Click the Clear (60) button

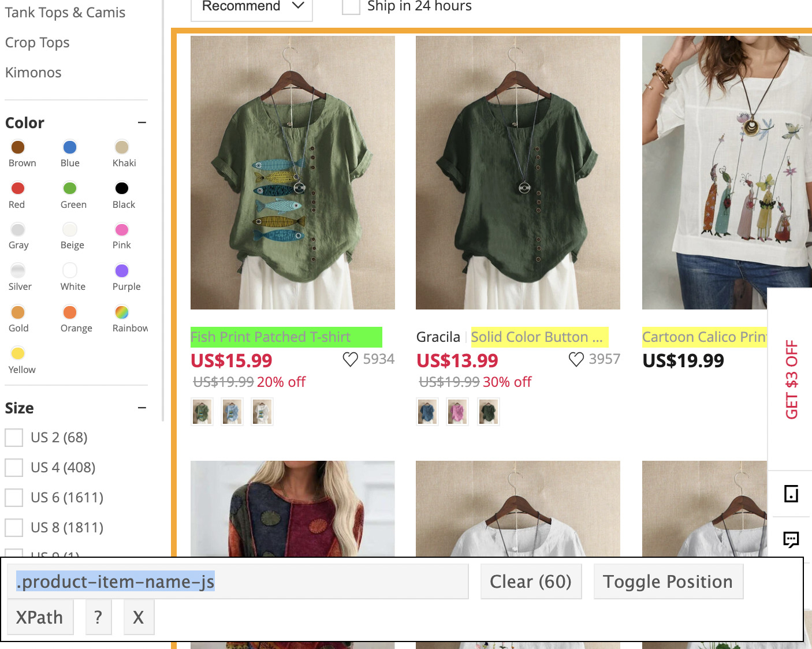[x=531, y=581]
